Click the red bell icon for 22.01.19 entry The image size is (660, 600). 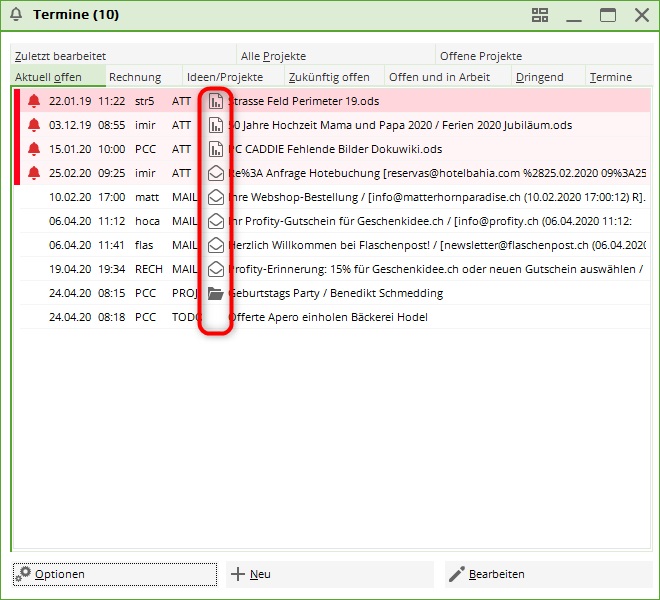34,101
